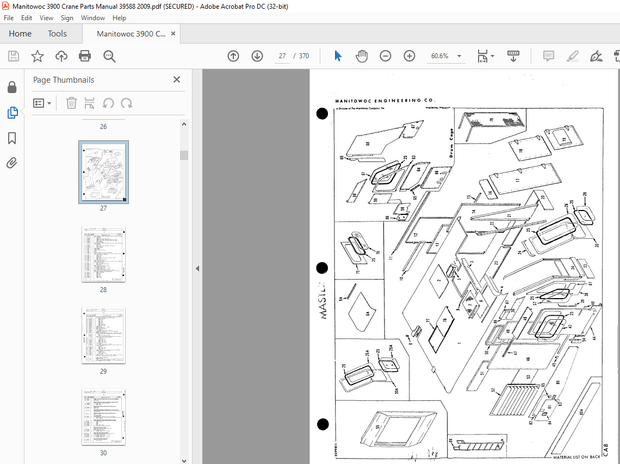Click the thumbnails scroll up arrow
The image size is (620, 464).
184,124
